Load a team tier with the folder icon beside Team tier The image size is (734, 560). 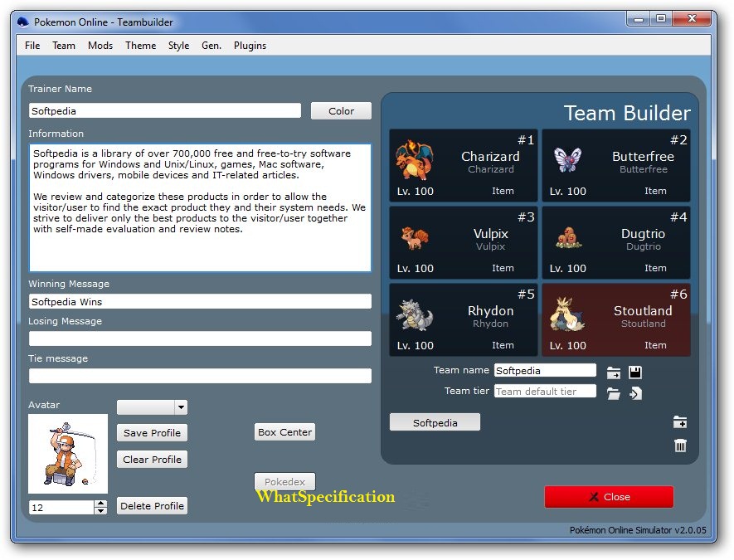pos(614,392)
